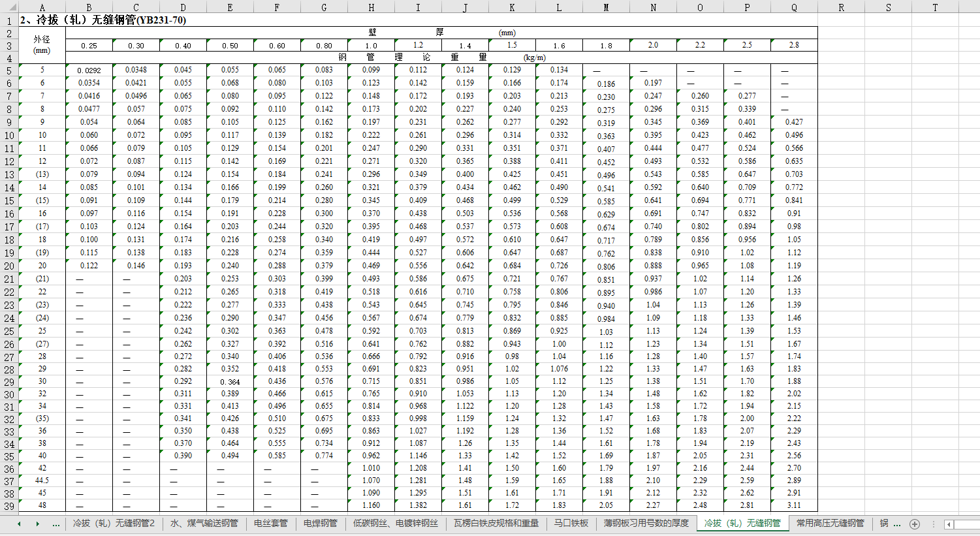Click the 钢管理论重量 (kg/m) header row
980x536 pixels.
tap(441, 57)
